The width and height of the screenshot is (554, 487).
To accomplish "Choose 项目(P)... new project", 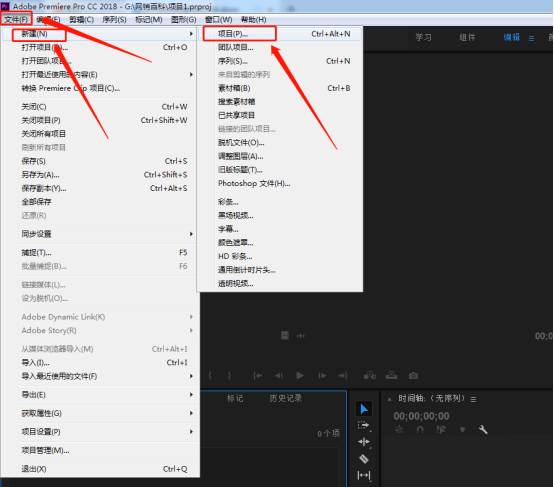I will pyautogui.click(x=279, y=34).
